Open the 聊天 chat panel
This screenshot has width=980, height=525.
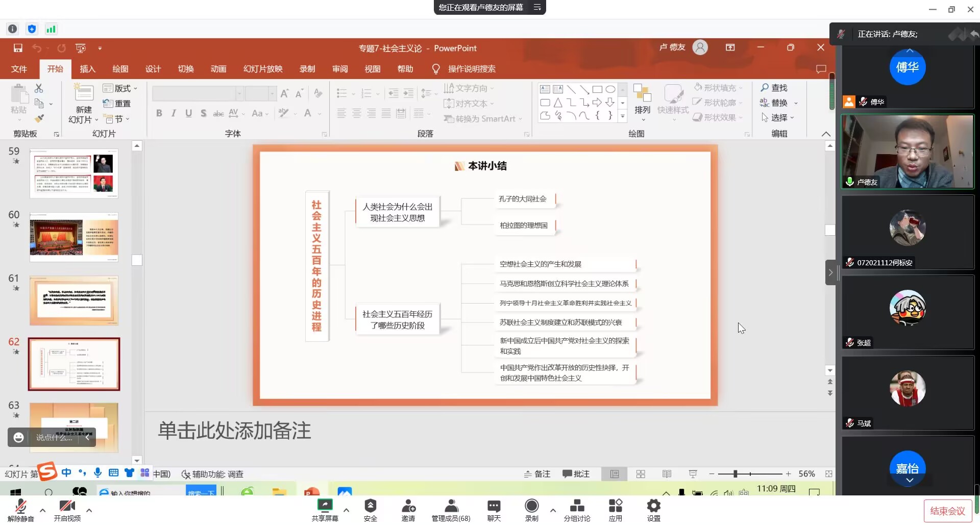494,510
